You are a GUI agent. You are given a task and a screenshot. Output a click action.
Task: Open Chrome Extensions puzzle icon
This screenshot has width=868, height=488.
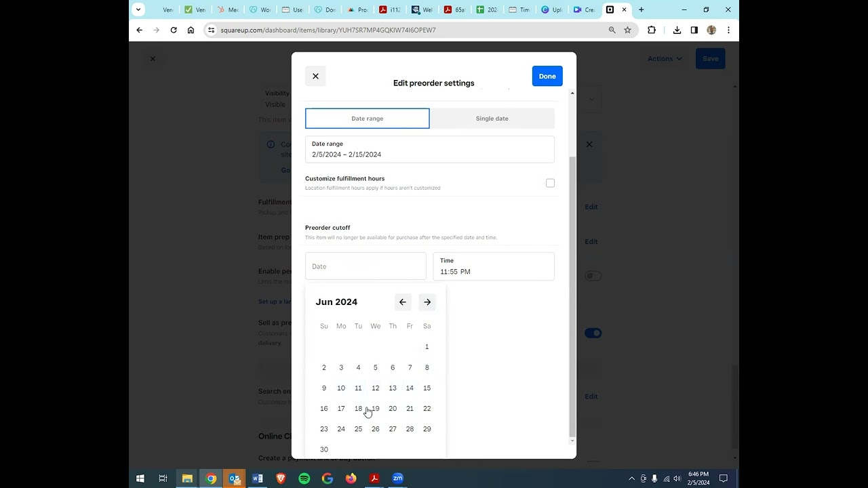[652, 30]
